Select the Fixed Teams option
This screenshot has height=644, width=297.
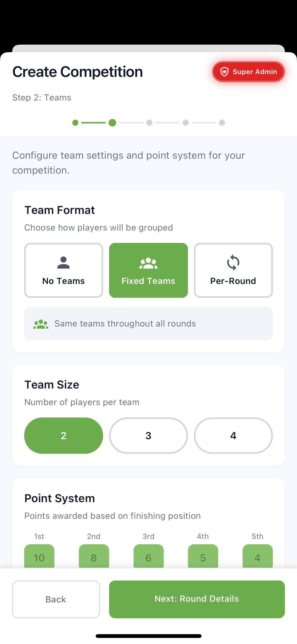click(148, 270)
